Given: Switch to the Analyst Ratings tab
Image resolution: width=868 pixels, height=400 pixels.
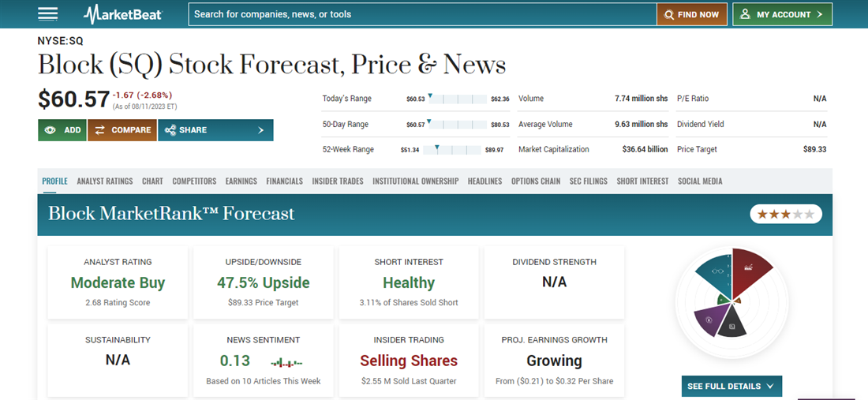Looking at the screenshot, I should click(105, 181).
